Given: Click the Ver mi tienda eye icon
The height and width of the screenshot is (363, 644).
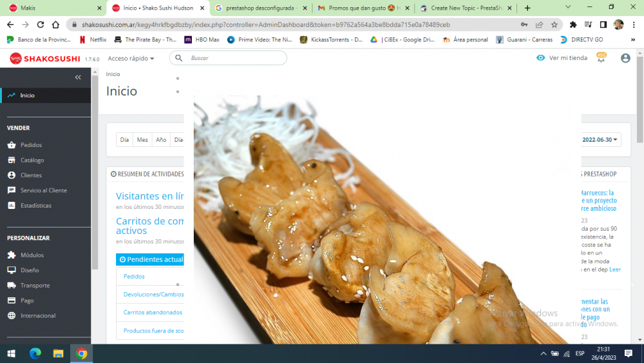Looking at the screenshot, I should point(540,58).
